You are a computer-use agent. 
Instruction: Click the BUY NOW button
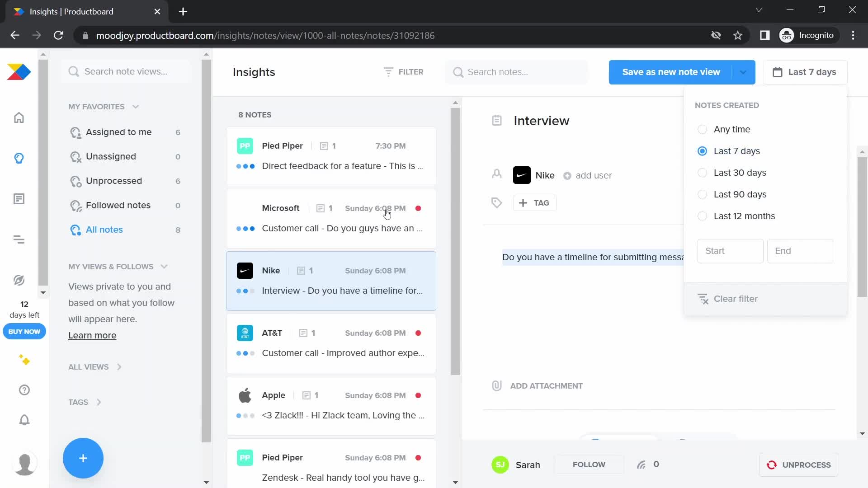[24, 332]
